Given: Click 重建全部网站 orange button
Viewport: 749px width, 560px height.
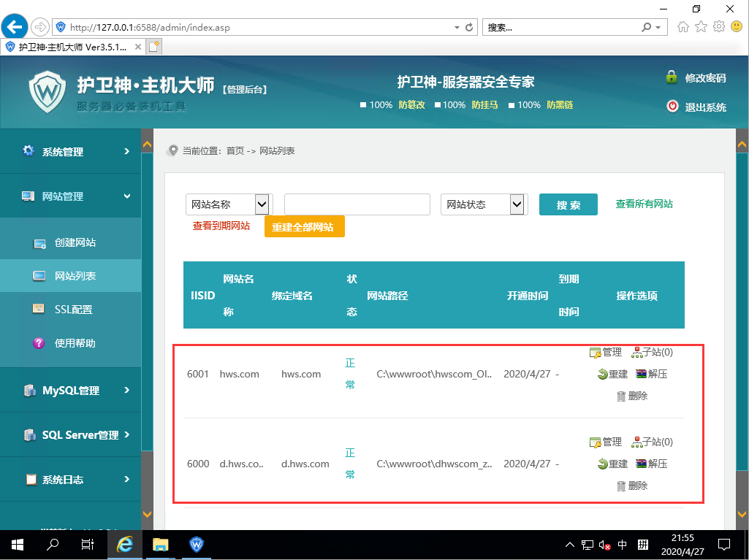Looking at the screenshot, I should 303,227.
